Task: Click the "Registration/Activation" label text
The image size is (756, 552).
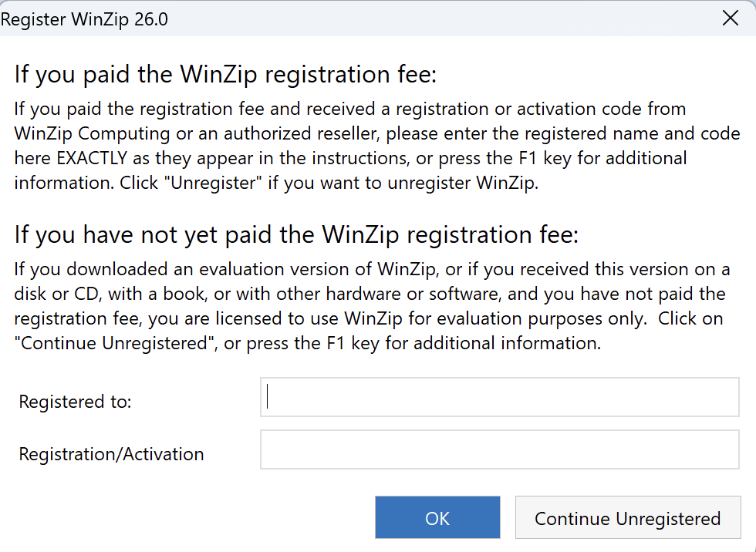Action: [x=111, y=454]
